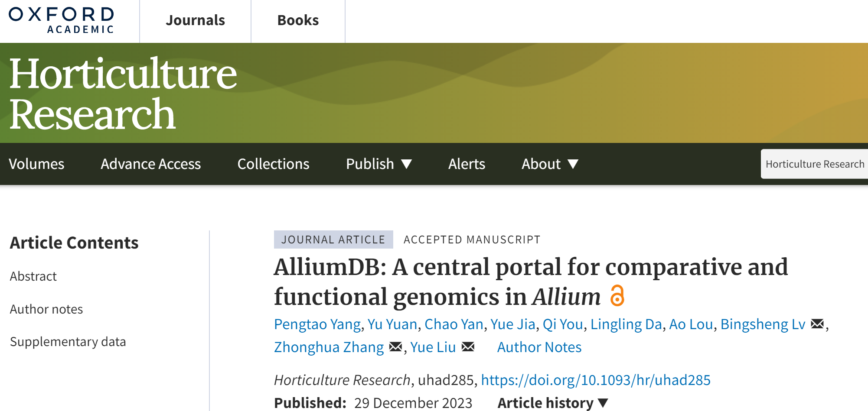Click envelope icon beside Bingsheng Lv

pos(817,324)
